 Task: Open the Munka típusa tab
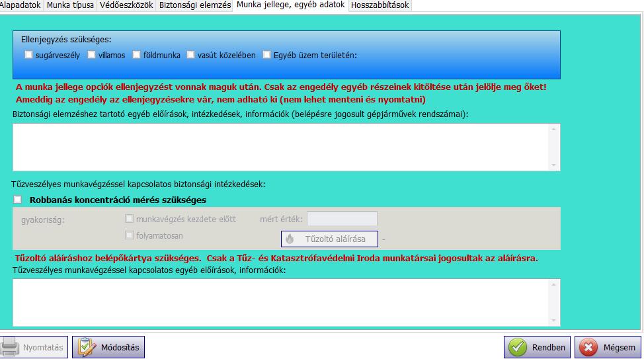(x=70, y=5)
